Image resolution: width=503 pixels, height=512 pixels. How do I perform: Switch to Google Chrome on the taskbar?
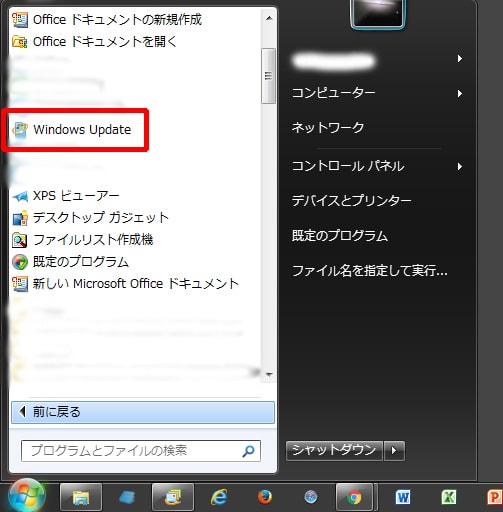tap(354, 497)
